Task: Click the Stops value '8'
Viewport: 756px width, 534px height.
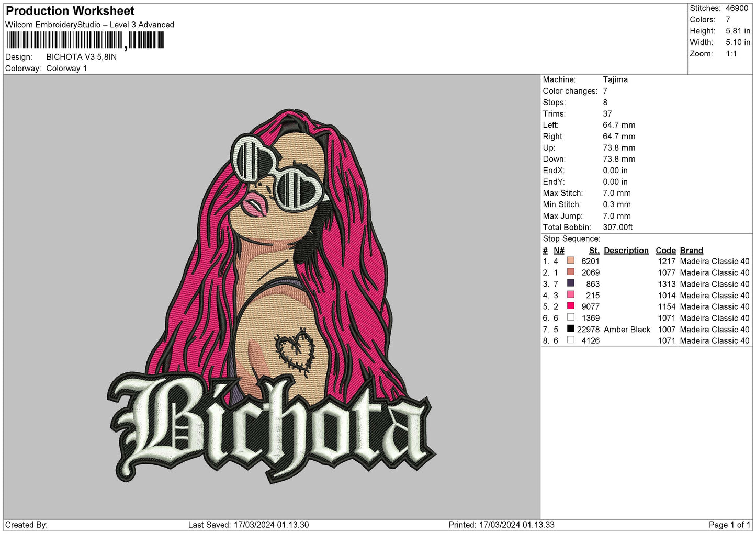Action: click(x=605, y=103)
